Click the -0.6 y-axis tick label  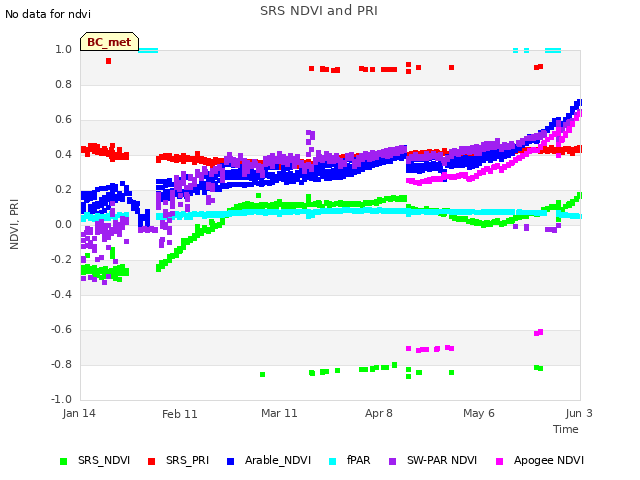coord(62,329)
